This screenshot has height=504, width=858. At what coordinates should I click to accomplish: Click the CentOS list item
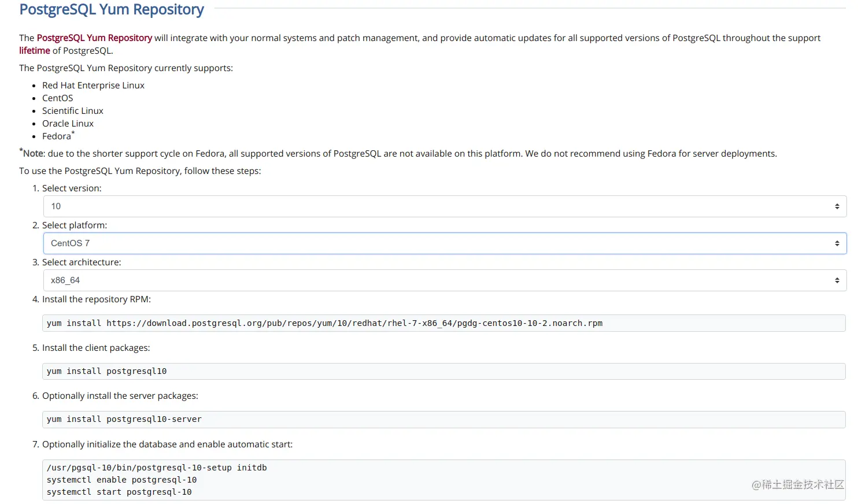57,98
